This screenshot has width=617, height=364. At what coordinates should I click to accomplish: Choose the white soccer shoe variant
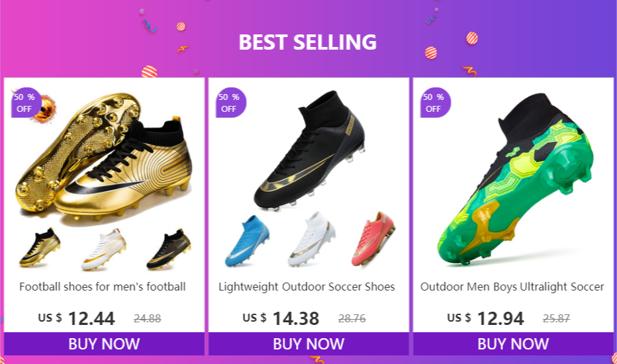[312, 240]
